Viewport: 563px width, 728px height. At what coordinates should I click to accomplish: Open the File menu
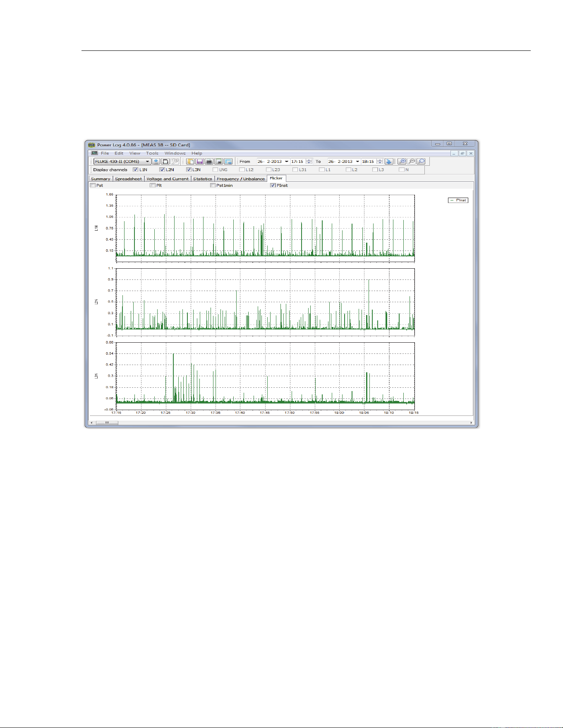[105, 153]
